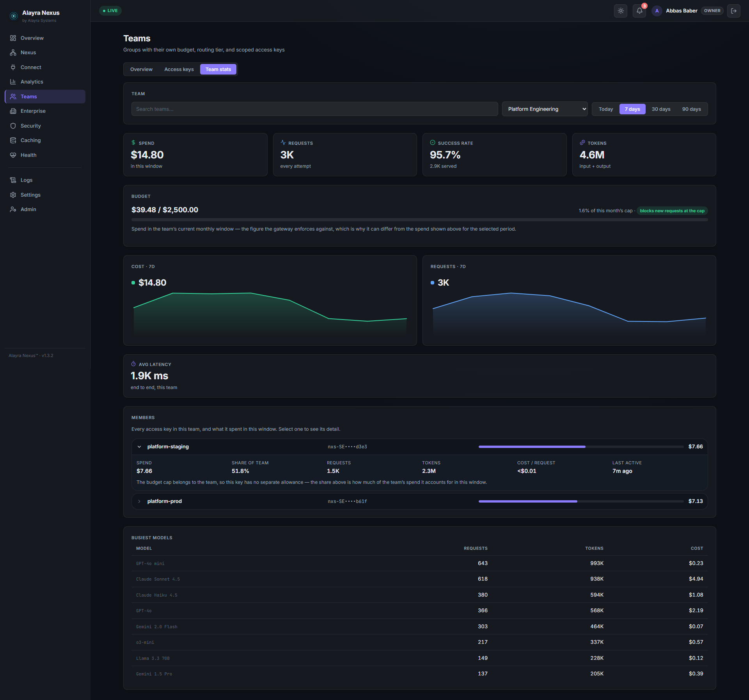Click 'blocks new requests at the cap' badge
This screenshot has width=749, height=700.
point(672,211)
